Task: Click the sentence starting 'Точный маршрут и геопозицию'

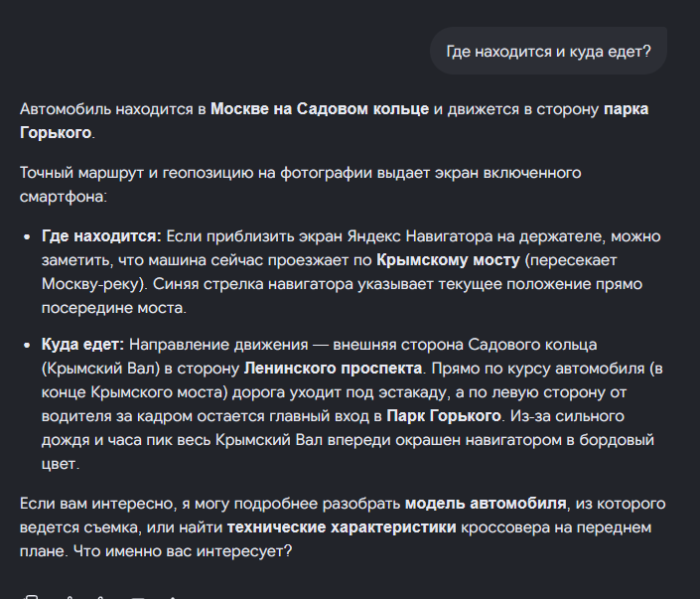Action: (x=301, y=185)
